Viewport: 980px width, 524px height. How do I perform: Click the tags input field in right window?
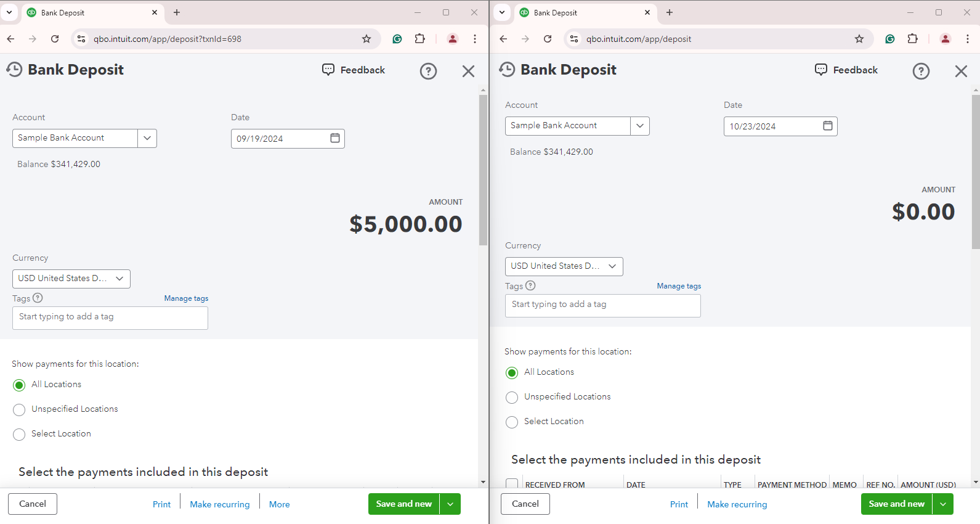coord(602,305)
